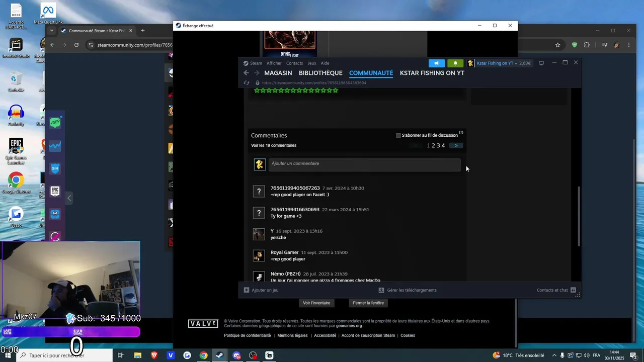Go to comments page 2
Screen dimensions: 644x362
pyautogui.click(x=433, y=146)
